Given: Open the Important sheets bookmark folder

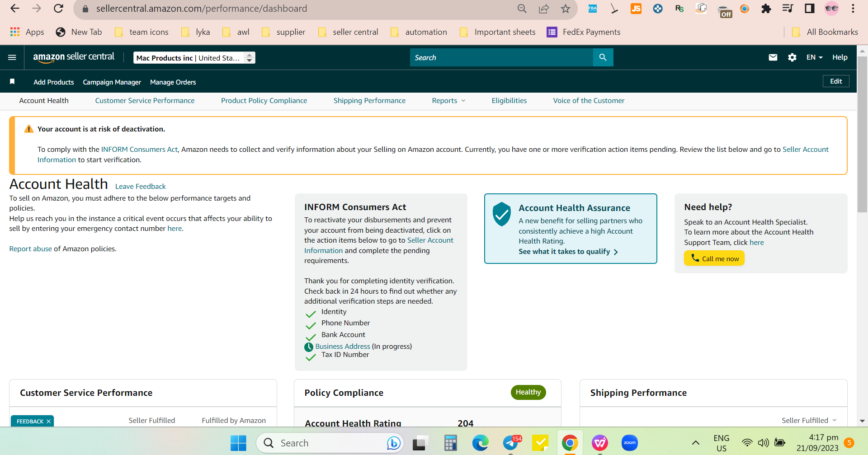Looking at the screenshot, I should [497, 32].
